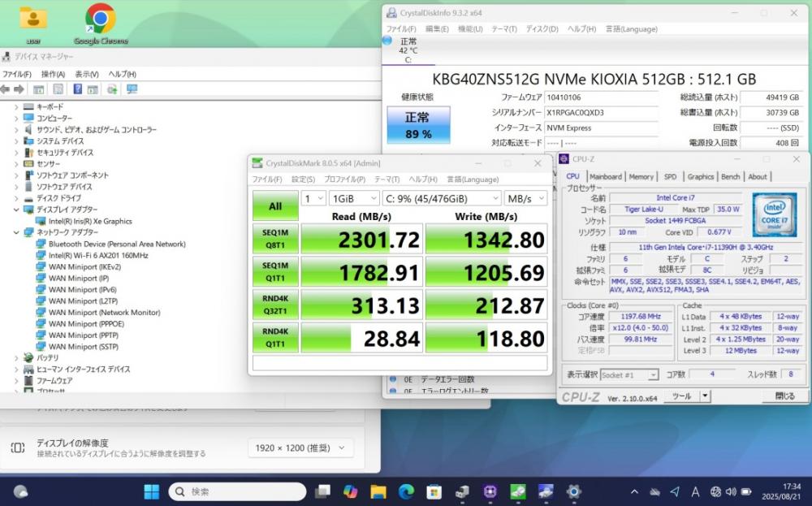Click ツール button in CPU-Z
This screenshot has height=506, width=812.
pyautogui.click(x=681, y=396)
